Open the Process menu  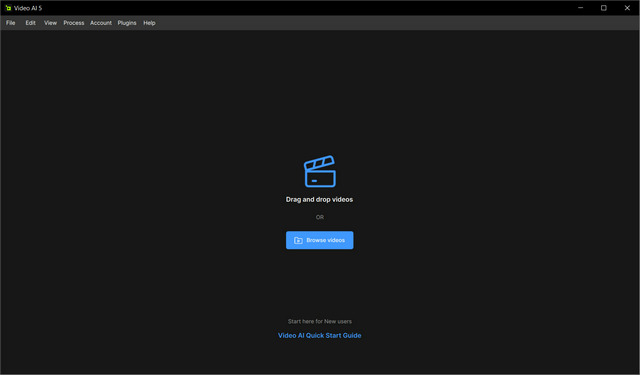click(x=74, y=23)
